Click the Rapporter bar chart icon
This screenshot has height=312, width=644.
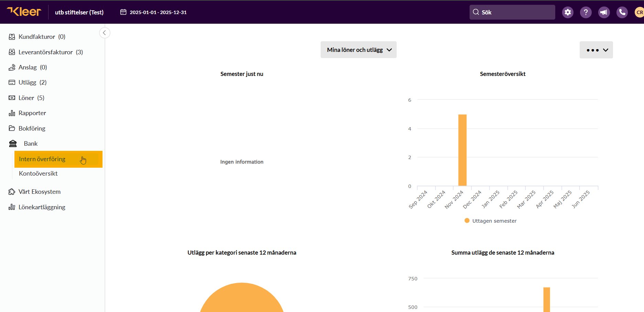(12, 113)
